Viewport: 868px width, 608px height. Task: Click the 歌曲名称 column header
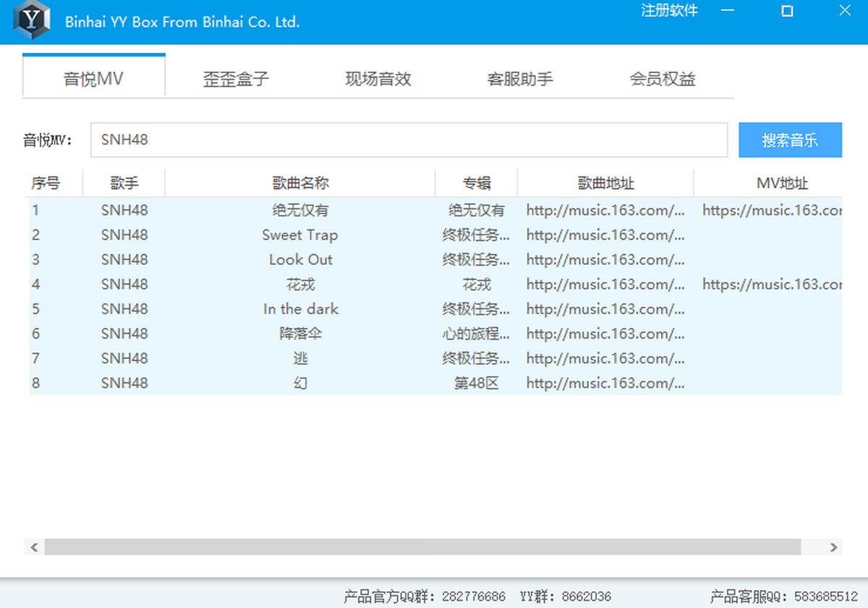(300, 183)
